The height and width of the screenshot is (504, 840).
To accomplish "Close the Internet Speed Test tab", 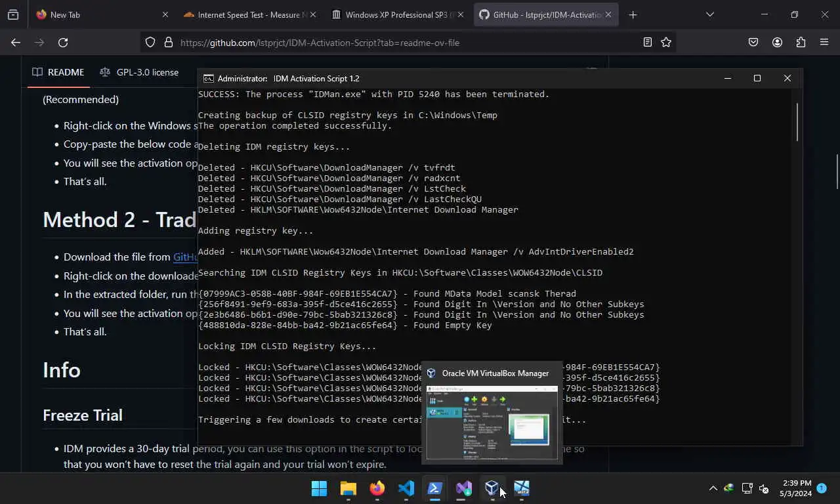I will (x=313, y=14).
